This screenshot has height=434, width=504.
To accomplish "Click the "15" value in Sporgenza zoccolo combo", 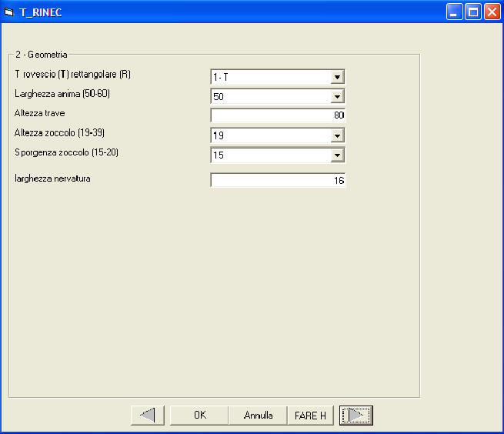I will coord(269,155).
